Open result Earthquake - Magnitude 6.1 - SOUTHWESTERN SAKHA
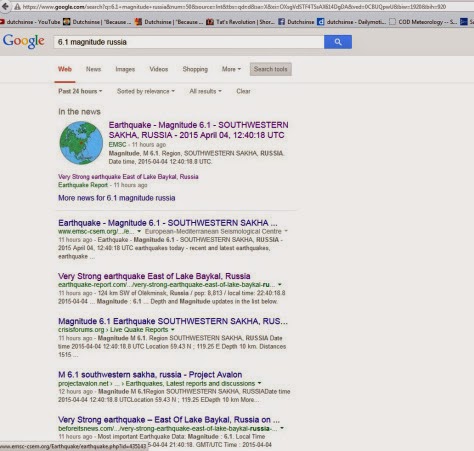The height and width of the screenshot is (451, 474). click(x=168, y=223)
